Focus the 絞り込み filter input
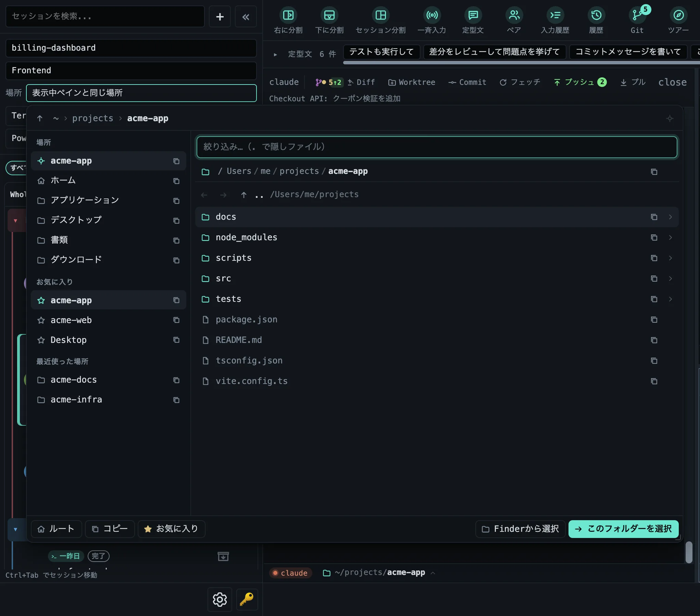 click(437, 147)
